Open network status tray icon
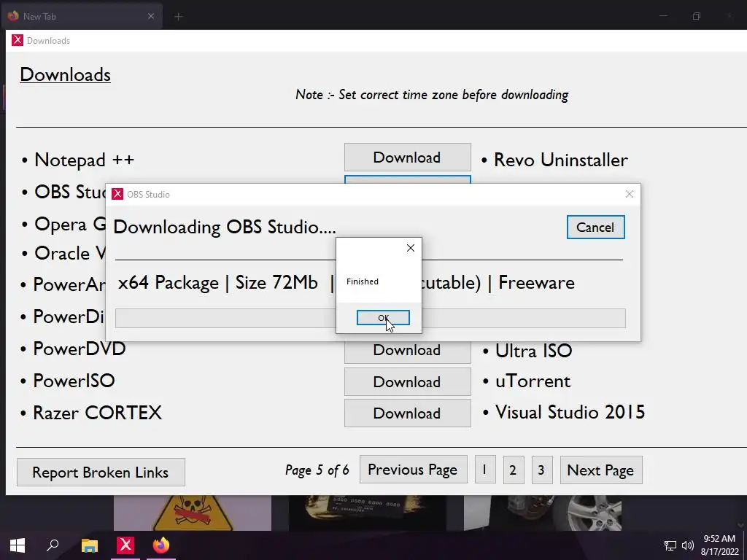747x560 pixels. click(670, 545)
